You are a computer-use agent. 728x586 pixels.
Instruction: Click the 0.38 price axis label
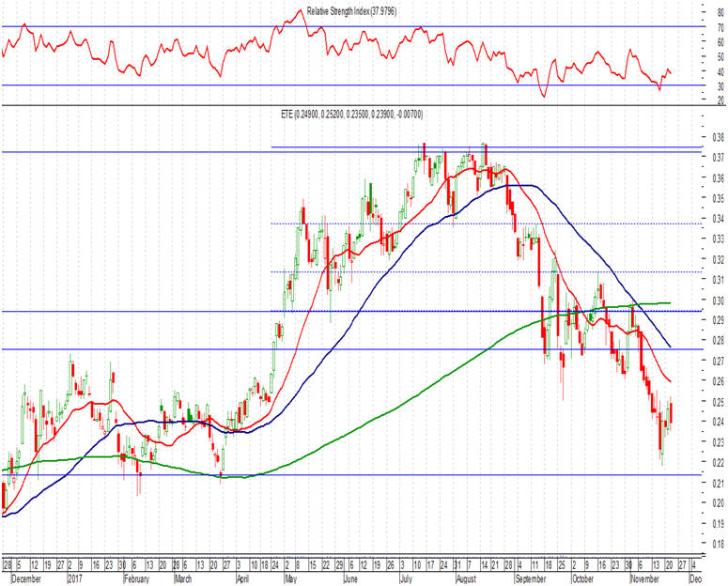coord(719,137)
